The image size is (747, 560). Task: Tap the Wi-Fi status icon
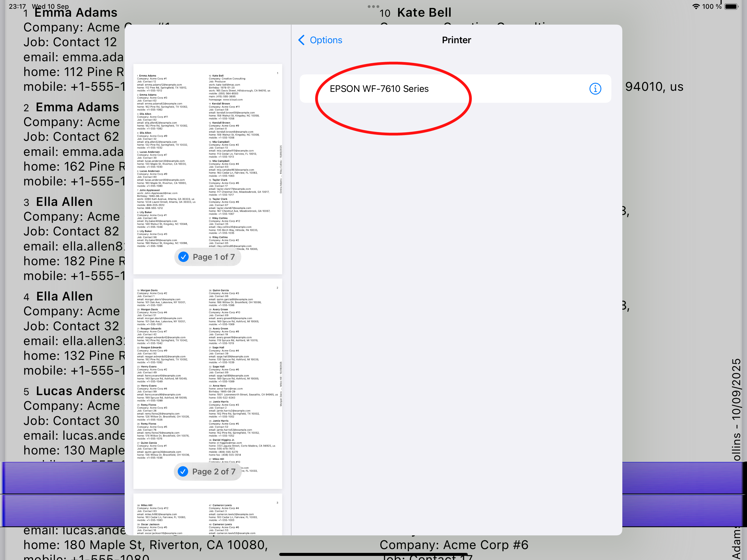coord(696,6)
